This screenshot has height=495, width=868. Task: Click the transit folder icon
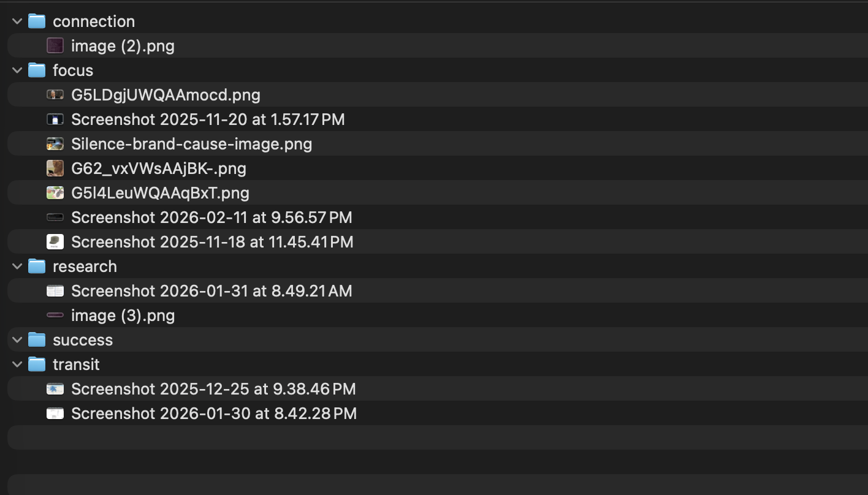point(37,365)
